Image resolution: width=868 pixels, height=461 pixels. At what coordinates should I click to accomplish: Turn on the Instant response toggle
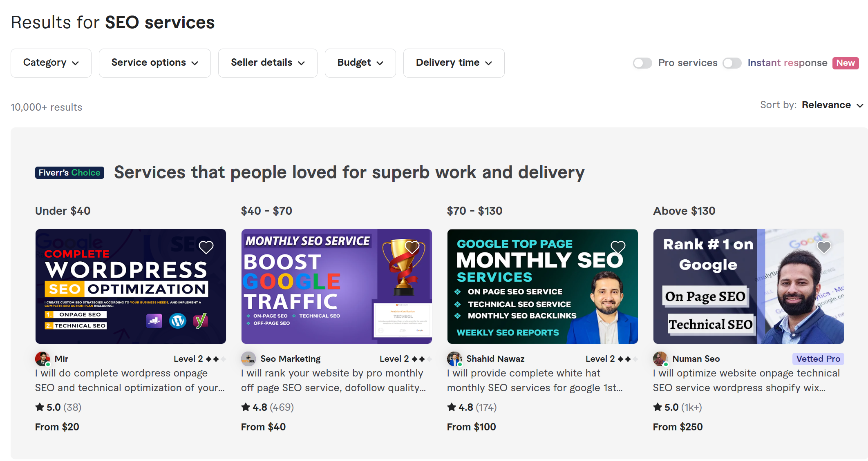tap(732, 63)
